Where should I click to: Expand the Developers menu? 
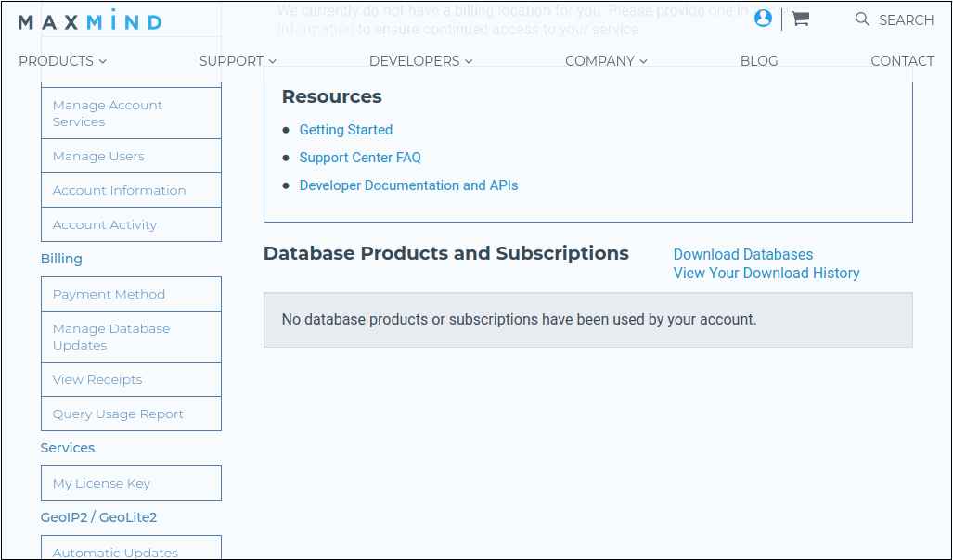pyautogui.click(x=420, y=61)
